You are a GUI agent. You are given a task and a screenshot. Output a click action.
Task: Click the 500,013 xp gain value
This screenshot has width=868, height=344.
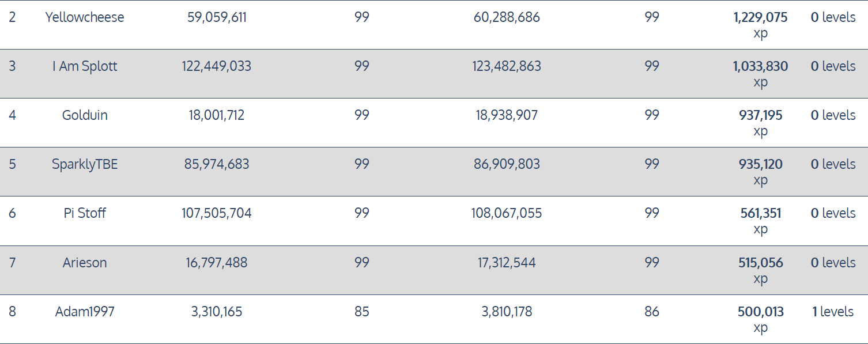(x=761, y=319)
